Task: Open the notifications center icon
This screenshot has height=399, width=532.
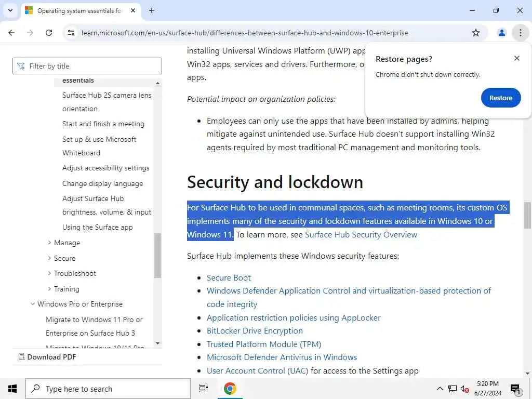Action: [515, 389]
